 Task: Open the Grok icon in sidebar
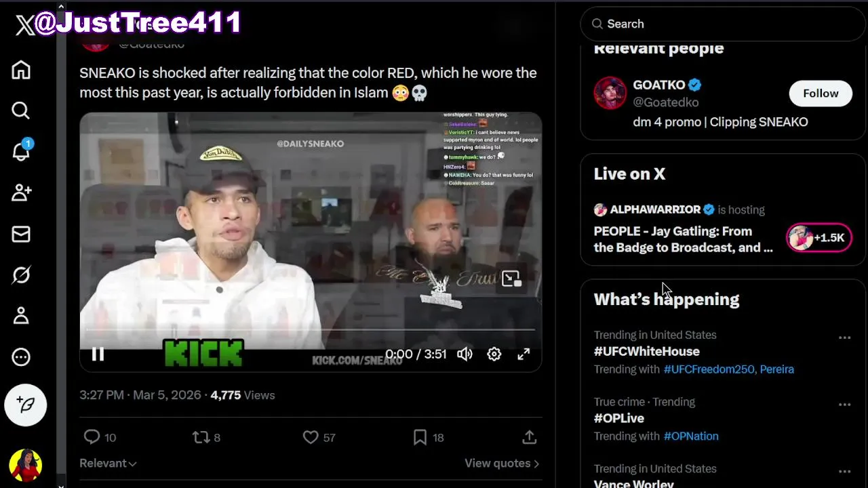(21, 274)
